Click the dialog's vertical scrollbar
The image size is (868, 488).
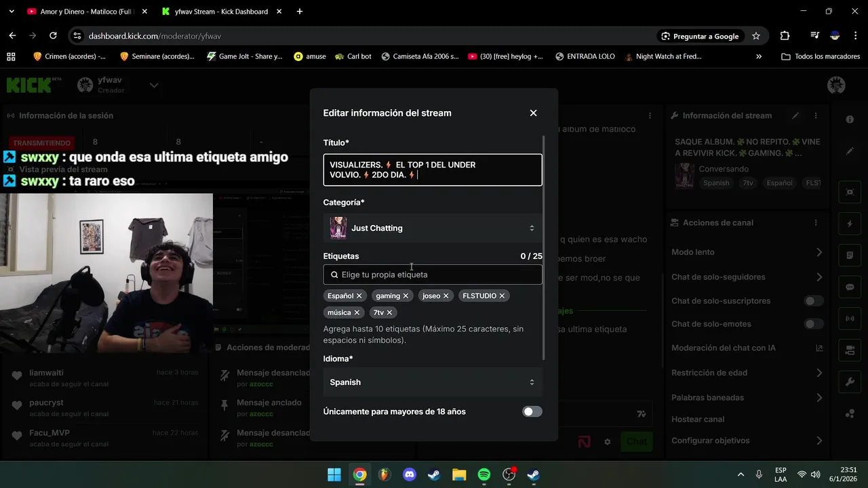544,247
